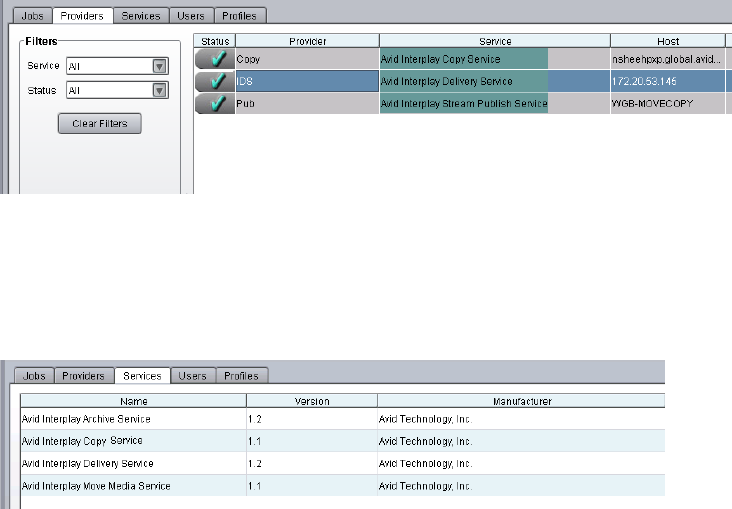Screen dimensions: 732x509
Task: Sort by the Host column header
Action: click(668, 41)
